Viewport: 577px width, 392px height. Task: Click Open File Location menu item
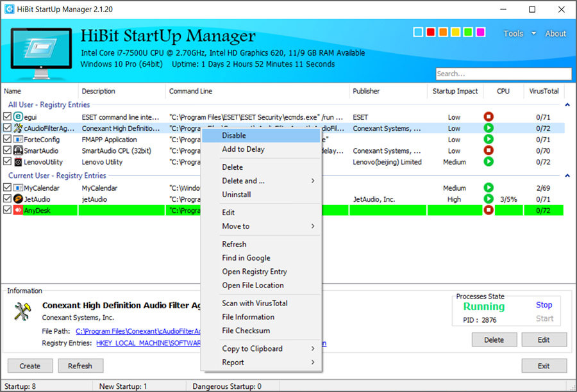coord(262,286)
